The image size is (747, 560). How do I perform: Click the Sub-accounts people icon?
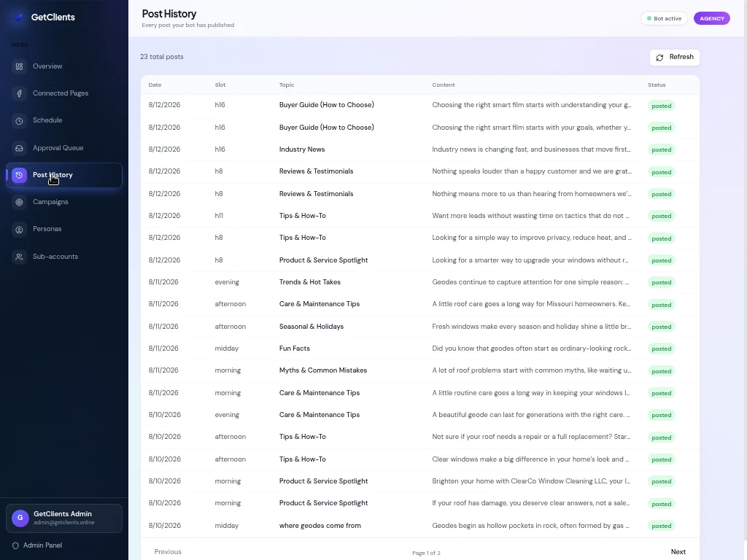[19, 257]
